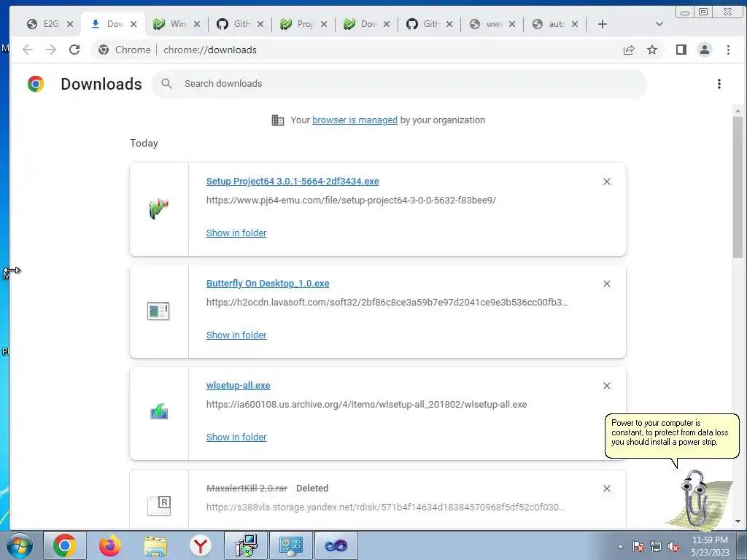The width and height of the screenshot is (747, 560).
Task: Click the installer icon on the taskbar
Action: point(246,545)
